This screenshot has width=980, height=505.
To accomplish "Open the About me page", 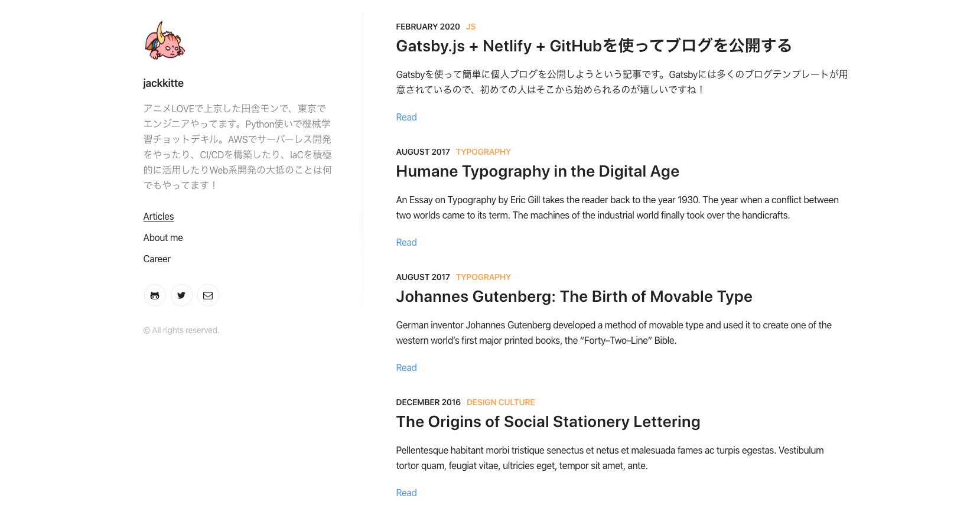I will [163, 238].
